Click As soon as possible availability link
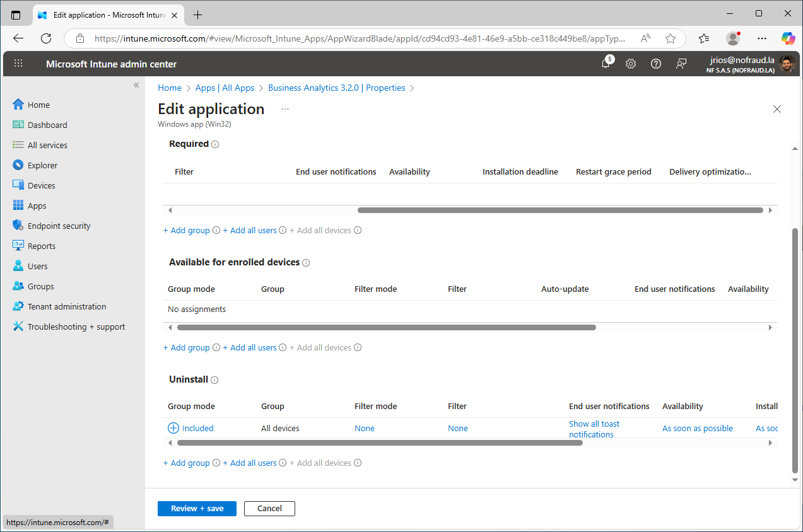This screenshot has height=532, width=803. click(698, 428)
